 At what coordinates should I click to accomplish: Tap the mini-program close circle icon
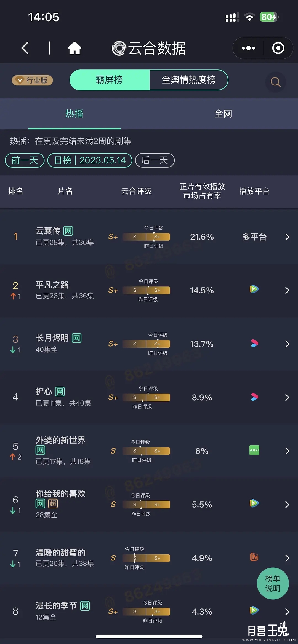click(278, 48)
